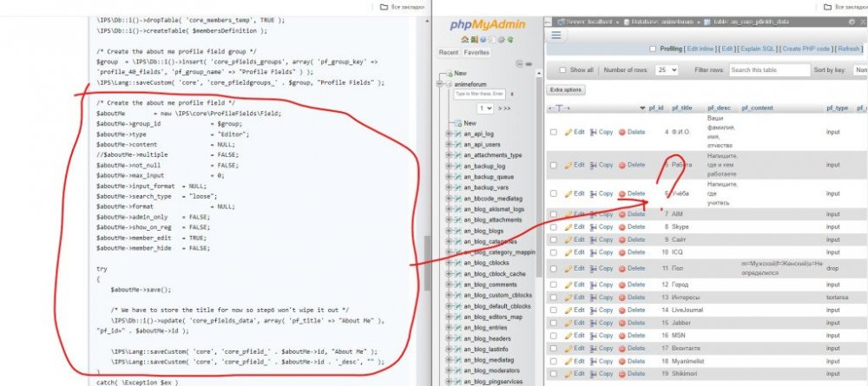Click the phpMyAdmin home icon

[x=464, y=40]
